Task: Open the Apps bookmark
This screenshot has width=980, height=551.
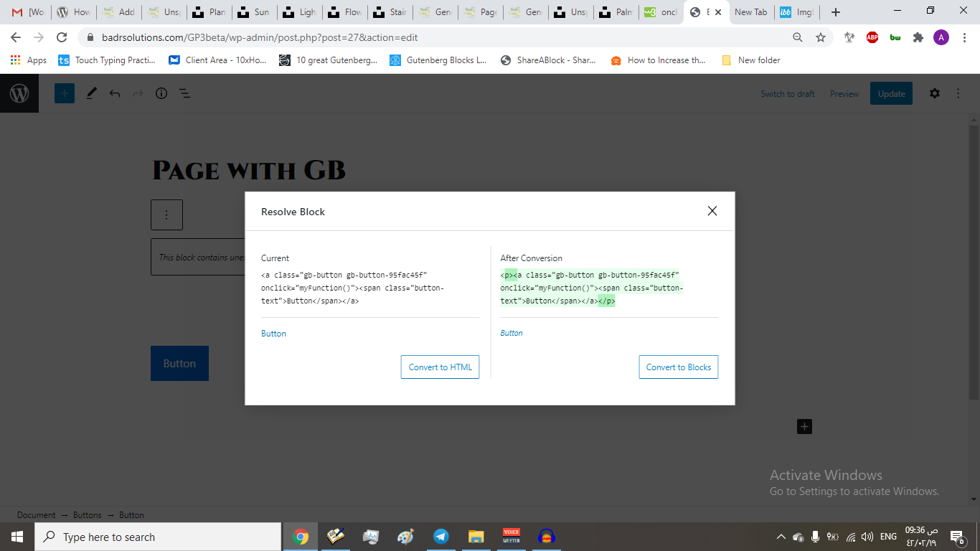Action: click(29, 60)
